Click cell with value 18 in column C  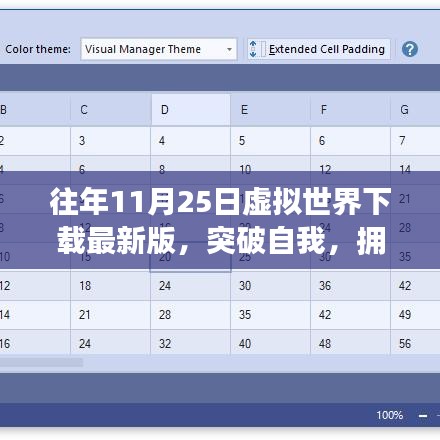coord(111,286)
